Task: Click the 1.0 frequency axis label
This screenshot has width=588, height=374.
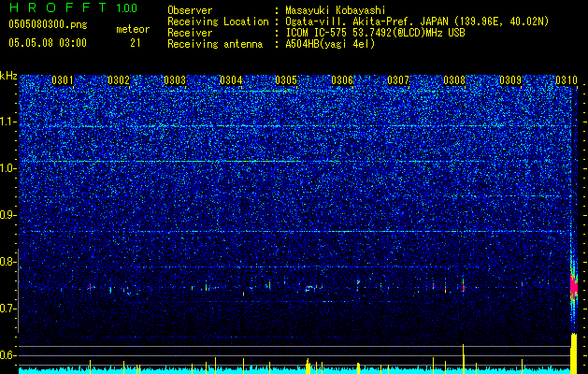Action: point(8,168)
